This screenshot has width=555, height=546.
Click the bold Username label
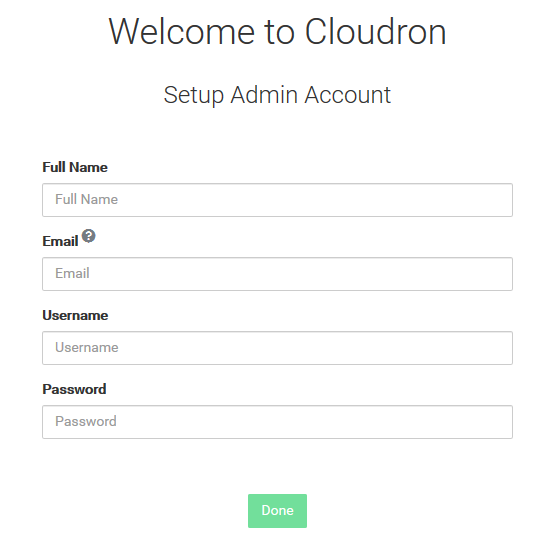click(x=75, y=315)
